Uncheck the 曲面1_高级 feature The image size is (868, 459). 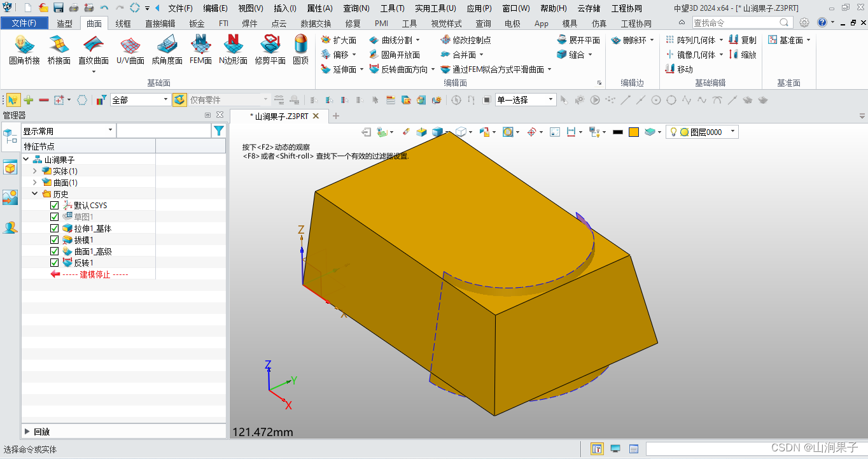pos(54,251)
